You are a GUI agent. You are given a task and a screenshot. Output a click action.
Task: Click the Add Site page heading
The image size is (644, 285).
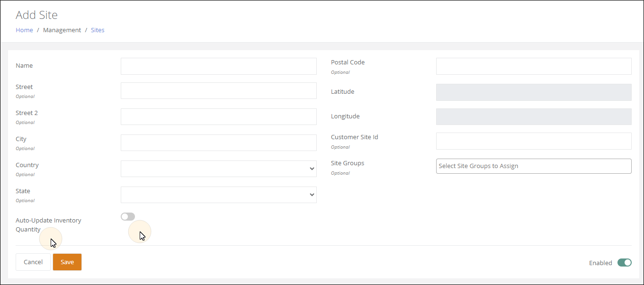(36, 15)
